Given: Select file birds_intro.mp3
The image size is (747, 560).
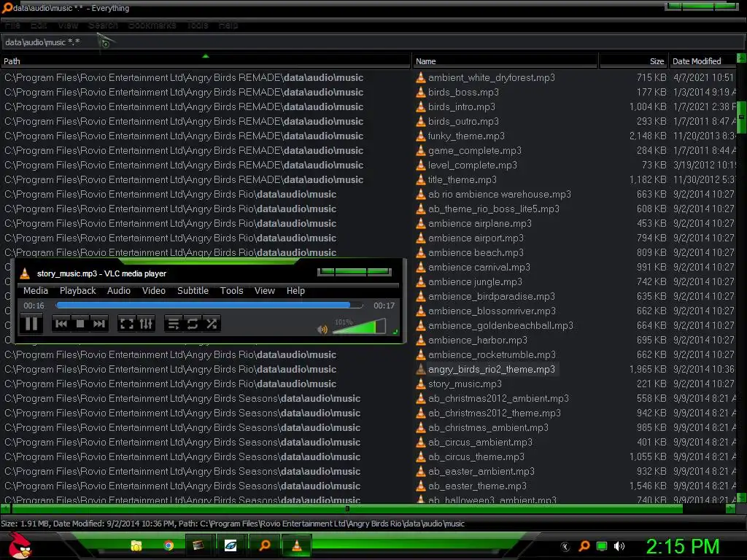Looking at the screenshot, I should tap(461, 106).
